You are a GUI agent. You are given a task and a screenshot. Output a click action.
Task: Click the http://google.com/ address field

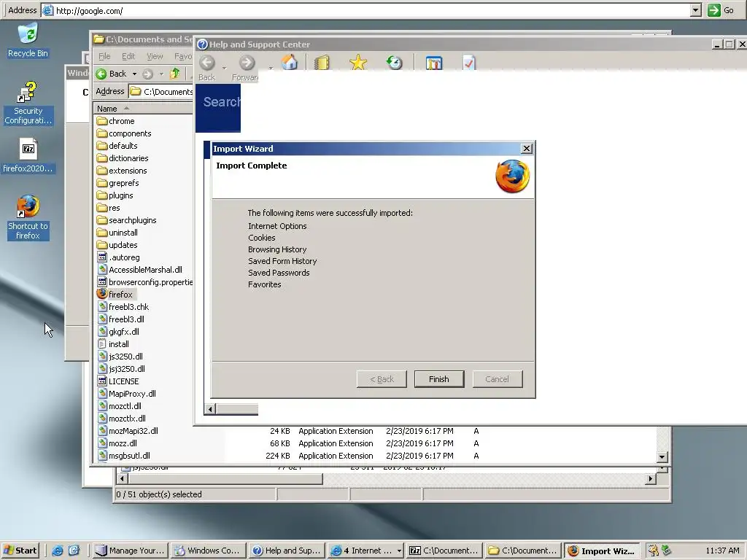(365, 10)
